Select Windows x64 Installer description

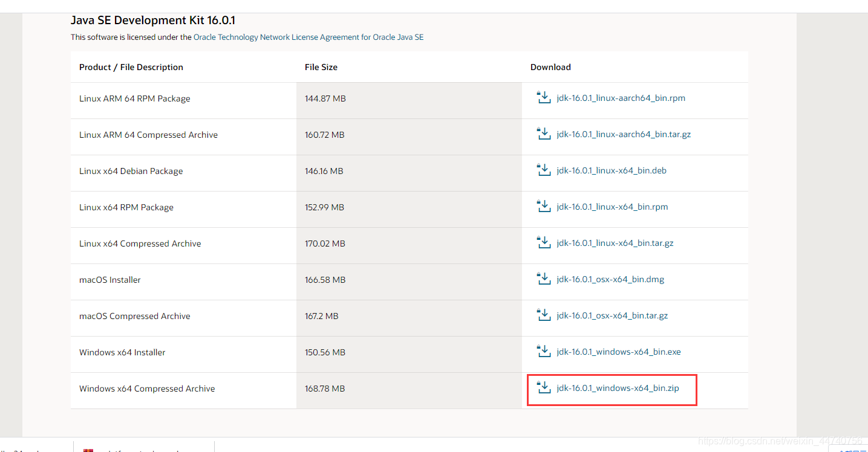pyautogui.click(x=122, y=352)
